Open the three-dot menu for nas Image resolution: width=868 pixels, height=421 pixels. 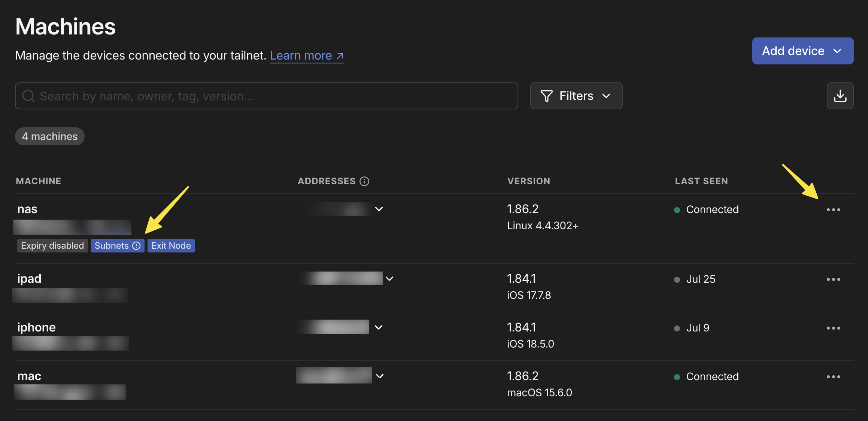pyautogui.click(x=833, y=210)
